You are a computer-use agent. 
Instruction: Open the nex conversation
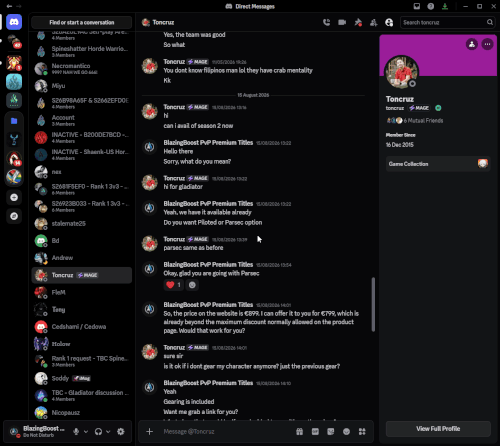[82, 172]
